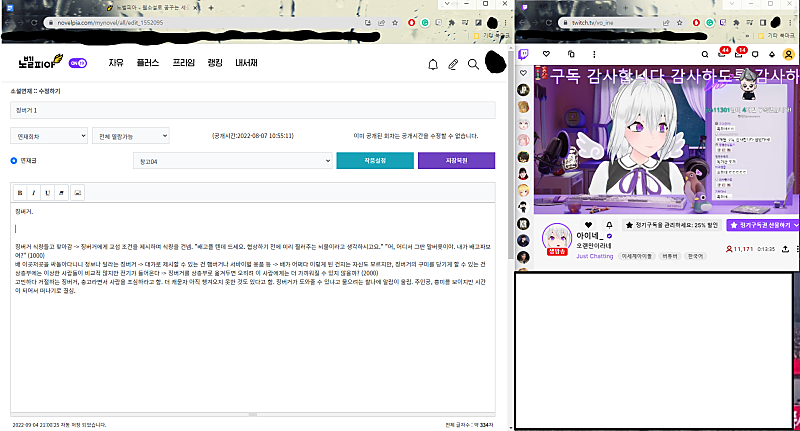Image resolution: width=800 pixels, height=431 pixels.
Task: Toggle the 아이네 channel notification bell
Action: [x=609, y=225]
